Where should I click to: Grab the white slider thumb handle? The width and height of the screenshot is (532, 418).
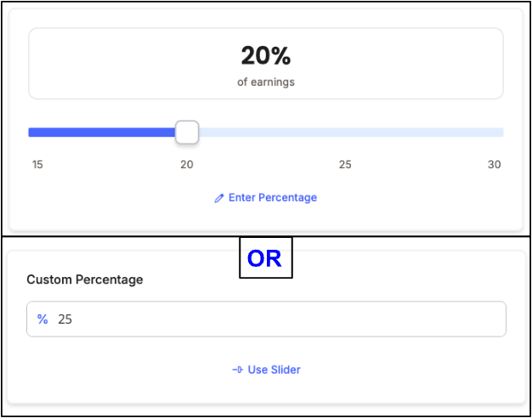(187, 133)
